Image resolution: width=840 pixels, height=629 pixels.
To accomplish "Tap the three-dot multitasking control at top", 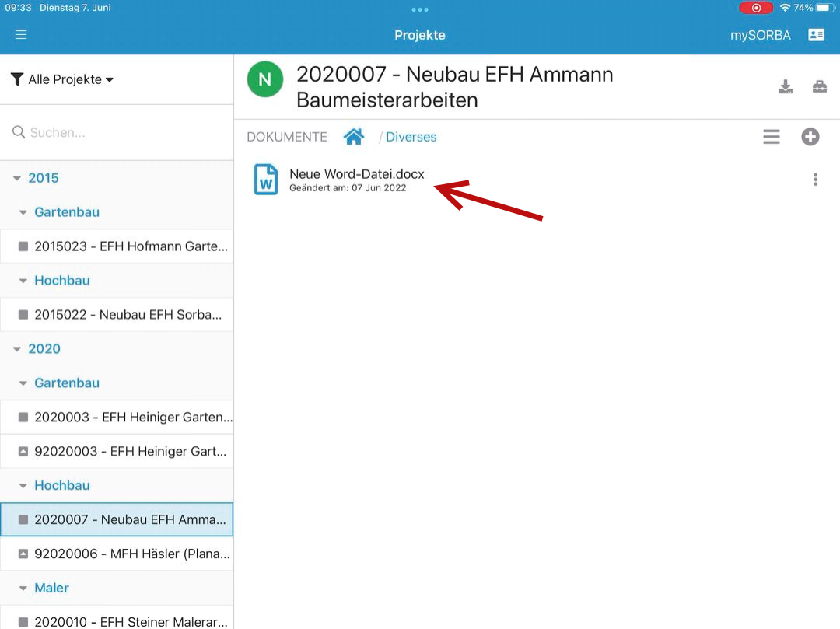I will [420, 9].
